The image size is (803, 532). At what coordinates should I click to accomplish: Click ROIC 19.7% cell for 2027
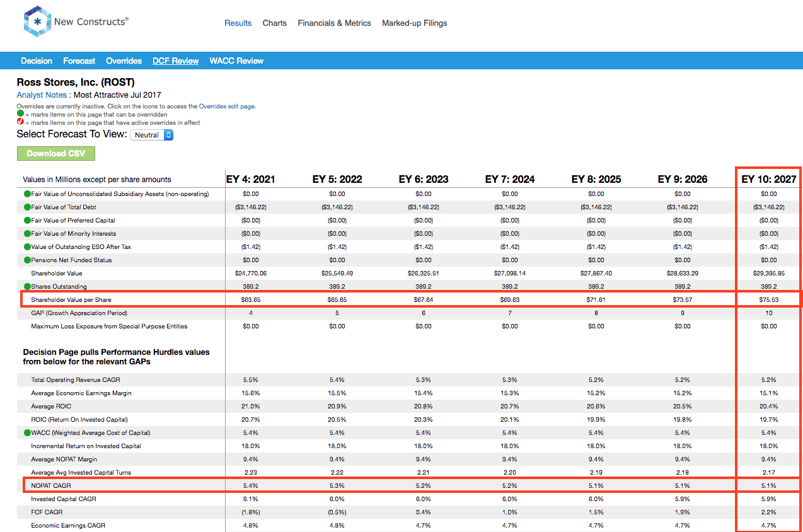[x=769, y=419]
